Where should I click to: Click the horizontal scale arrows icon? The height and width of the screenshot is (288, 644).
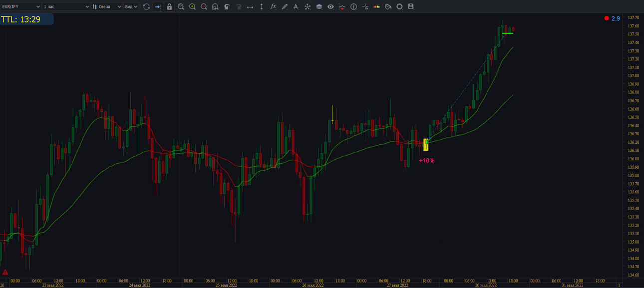[250, 6]
